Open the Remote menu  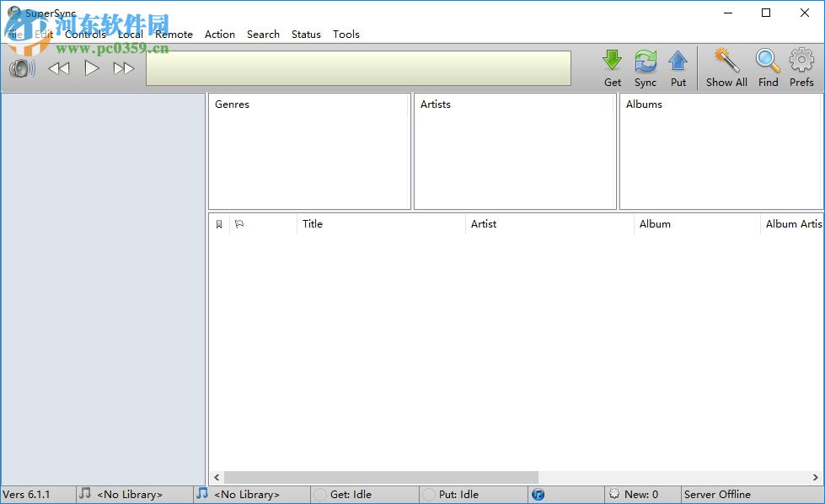pos(174,35)
